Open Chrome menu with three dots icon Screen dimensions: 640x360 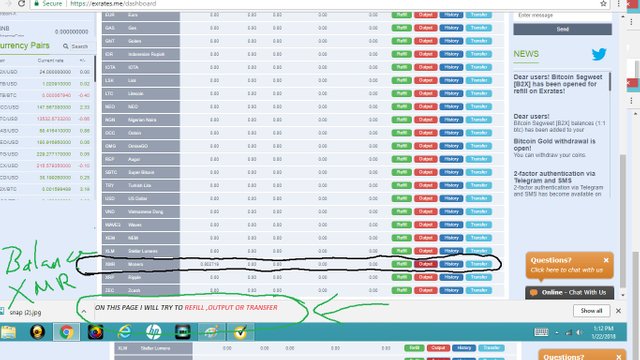click(618, 4)
